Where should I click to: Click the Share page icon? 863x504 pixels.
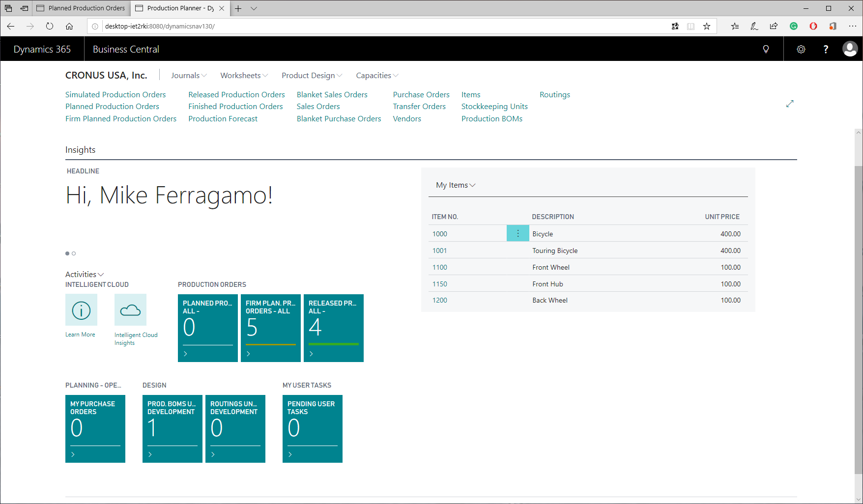(774, 26)
